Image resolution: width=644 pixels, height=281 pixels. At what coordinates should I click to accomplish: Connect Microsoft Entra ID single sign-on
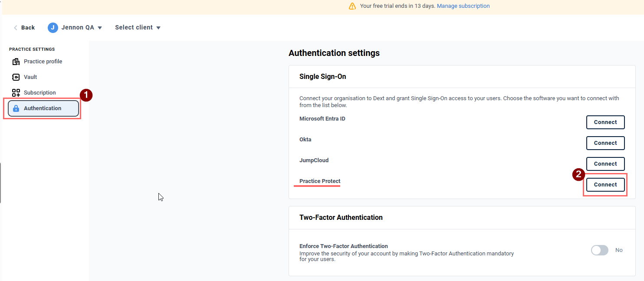605,122
